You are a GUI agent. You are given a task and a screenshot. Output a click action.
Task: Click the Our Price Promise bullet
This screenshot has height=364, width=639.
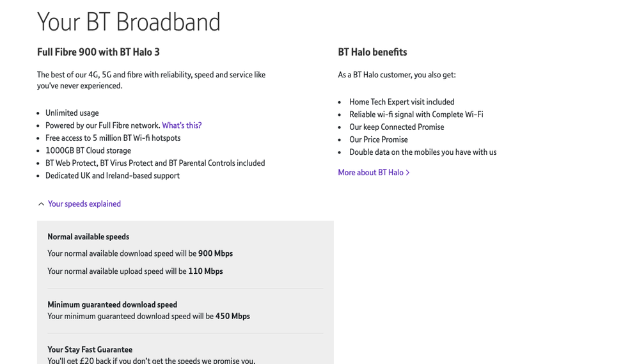pos(378,139)
